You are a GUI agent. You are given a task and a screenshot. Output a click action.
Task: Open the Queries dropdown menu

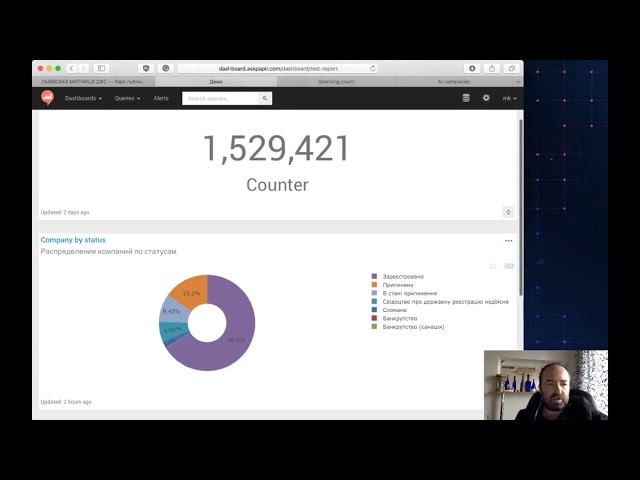127,98
